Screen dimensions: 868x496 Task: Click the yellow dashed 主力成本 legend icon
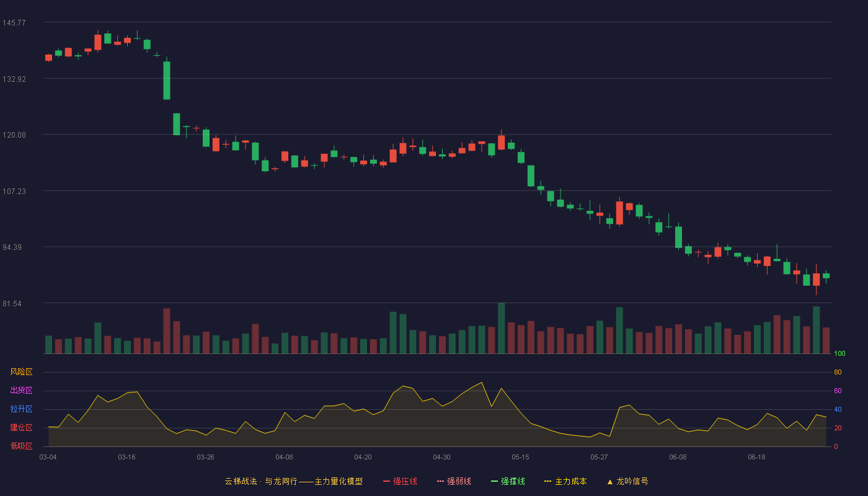(x=548, y=481)
